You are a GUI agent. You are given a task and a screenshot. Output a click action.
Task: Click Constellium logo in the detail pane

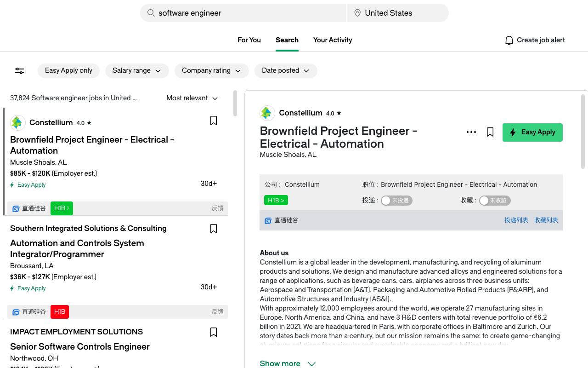tap(267, 113)
